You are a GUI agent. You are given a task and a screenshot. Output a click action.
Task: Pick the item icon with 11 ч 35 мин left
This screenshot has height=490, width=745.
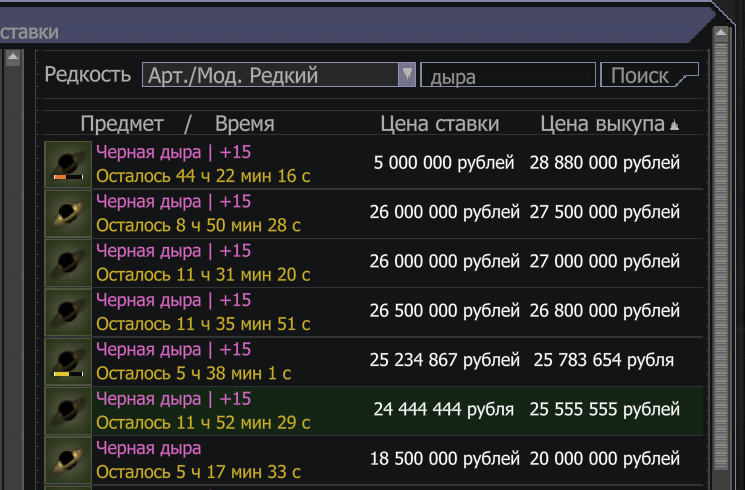[68, 311]
